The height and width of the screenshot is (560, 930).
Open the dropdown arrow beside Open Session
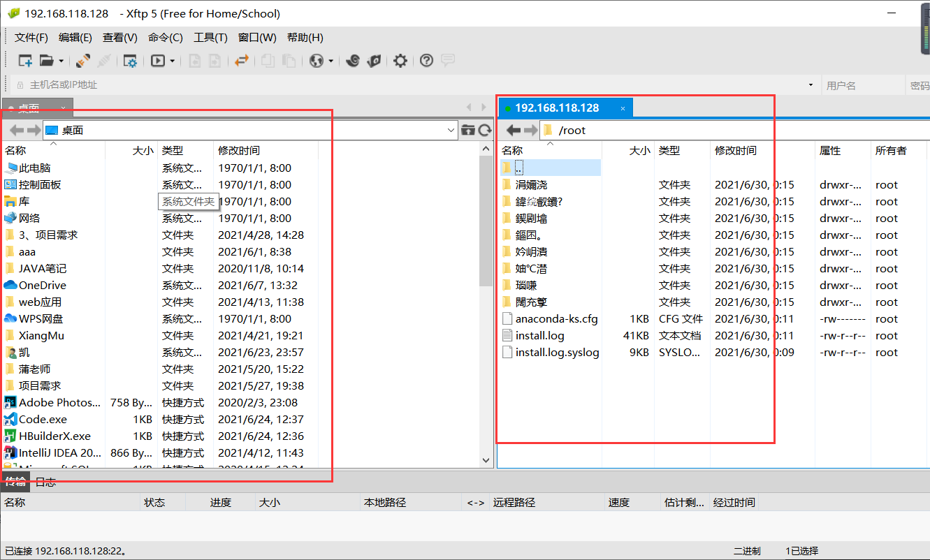tap(61, 61)
